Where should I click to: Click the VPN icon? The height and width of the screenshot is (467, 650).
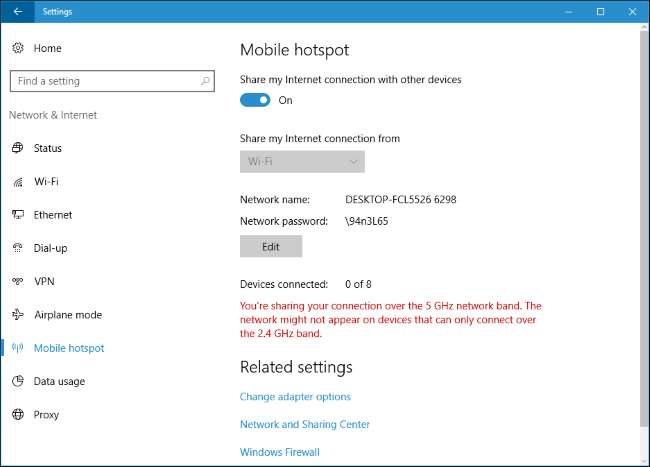point(17,281)
